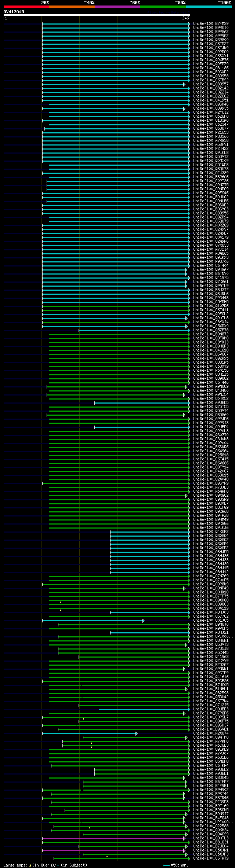The height and width of the screenshot is (868, 235).
Task: Select the label UniRef100_P21653
Action: click(211, 133)
